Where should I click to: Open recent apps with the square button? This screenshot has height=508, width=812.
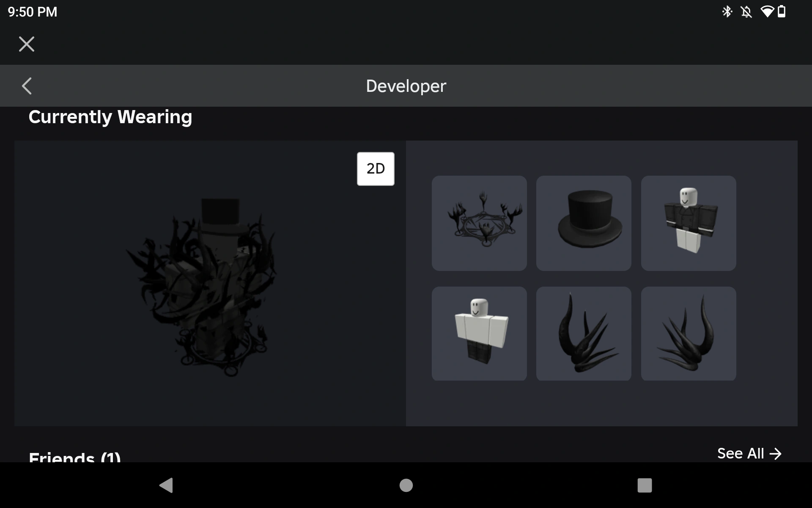pyautogui.click(x=645, y=485)
